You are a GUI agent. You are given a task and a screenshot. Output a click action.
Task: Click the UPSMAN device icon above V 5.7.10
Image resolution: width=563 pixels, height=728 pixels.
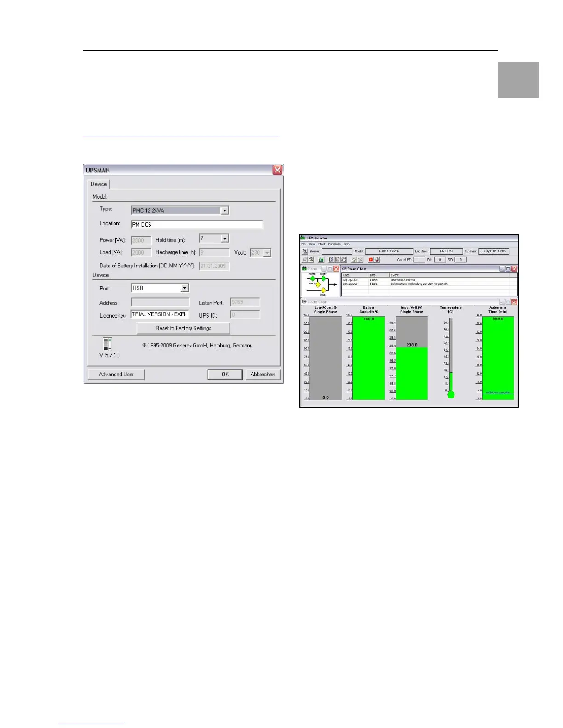(107, 344)
